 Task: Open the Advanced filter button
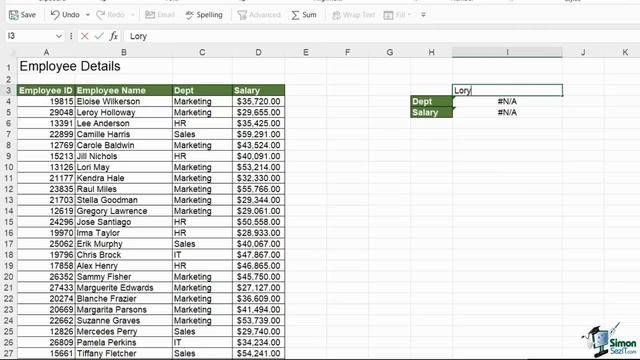click(259, 15)
